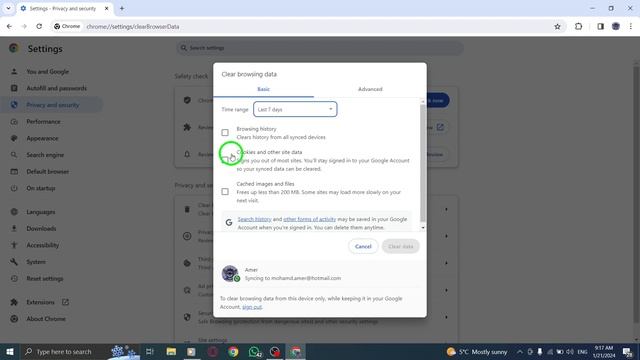This screenshot has height=360, width=640.
Task: Click the Downloads arrow icon in the sidebar
Action: coord(14,229)
